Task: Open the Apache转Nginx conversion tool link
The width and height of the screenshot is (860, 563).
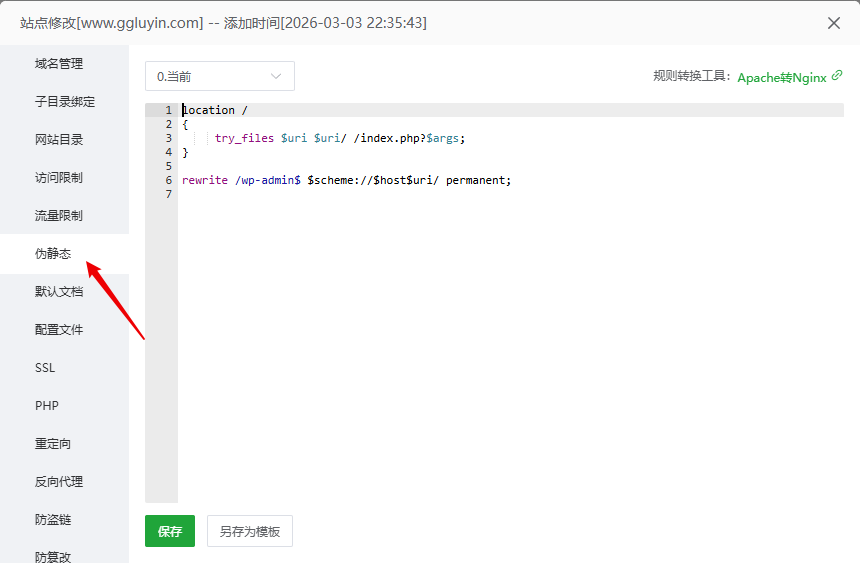Action: (x=781, y=77)
